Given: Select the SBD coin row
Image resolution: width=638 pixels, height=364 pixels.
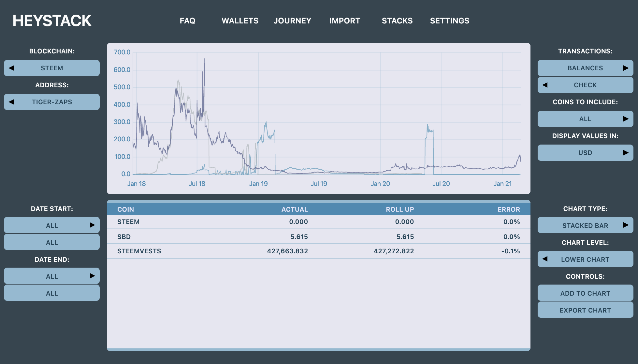Looking at the screenshot, I should [x=319, y=236].
